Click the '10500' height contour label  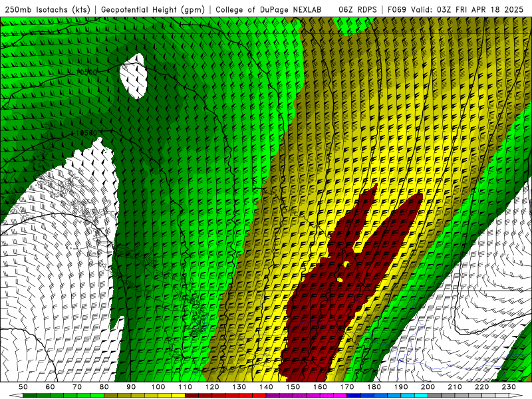pyautogui.click(x=86, y=72)
